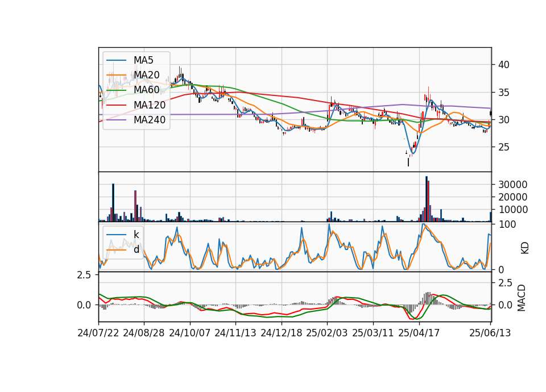Click the MACD axis title
This screenshot has width=546, height=392.
[x=522, y=298]
